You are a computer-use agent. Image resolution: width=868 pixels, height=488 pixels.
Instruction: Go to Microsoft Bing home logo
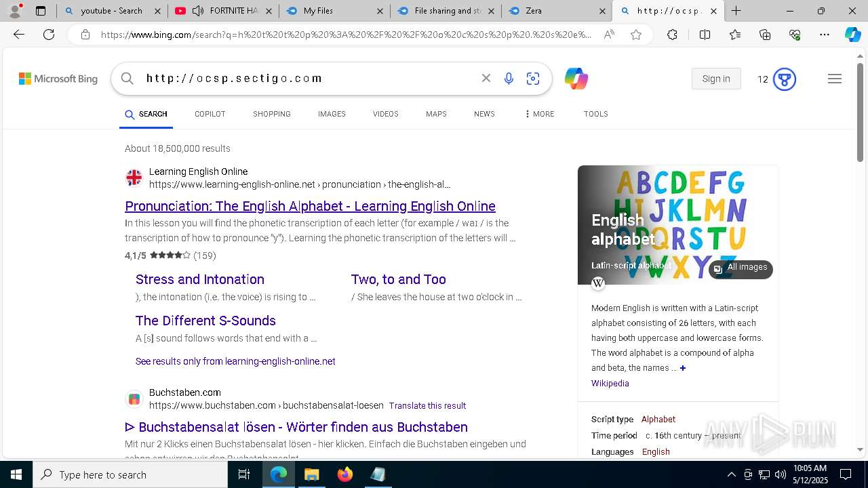(58, 79)
